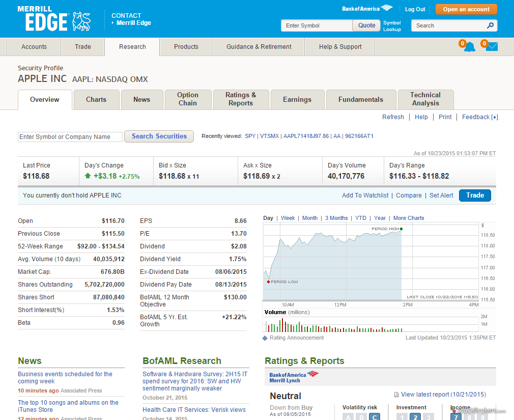Viewport: 514px width, 420px height.
Task: Open Help & Support menu
Action: coord(340,47)
